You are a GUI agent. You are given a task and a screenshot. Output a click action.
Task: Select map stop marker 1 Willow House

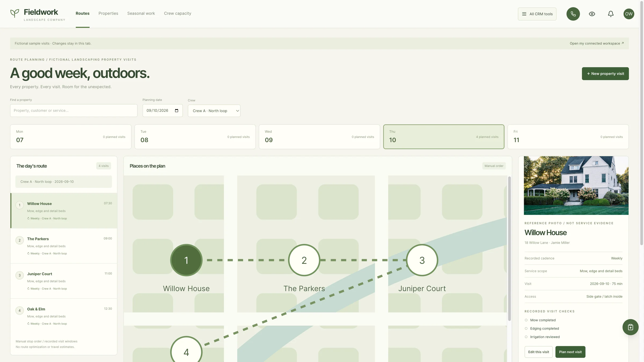[x=186, y=260]
